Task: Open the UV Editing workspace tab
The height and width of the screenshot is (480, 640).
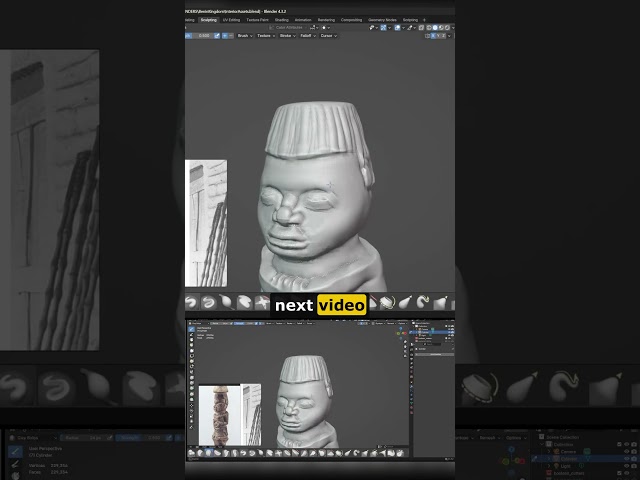Action: (231, 20)
